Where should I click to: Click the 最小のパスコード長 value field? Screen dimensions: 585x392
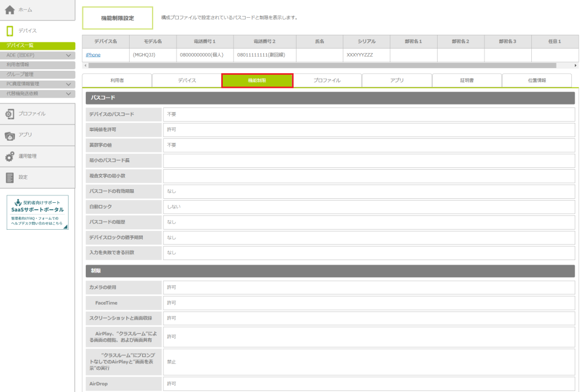coord(368,161)
